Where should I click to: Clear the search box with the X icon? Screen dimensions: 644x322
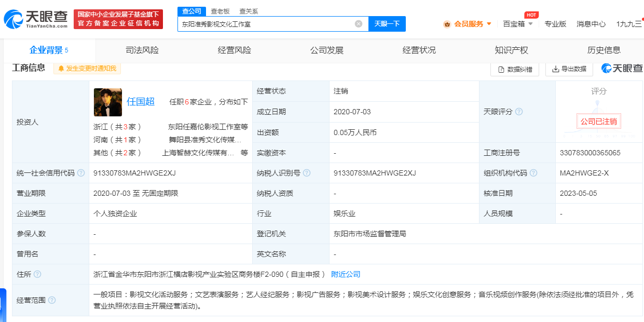[x=359, y=24]
